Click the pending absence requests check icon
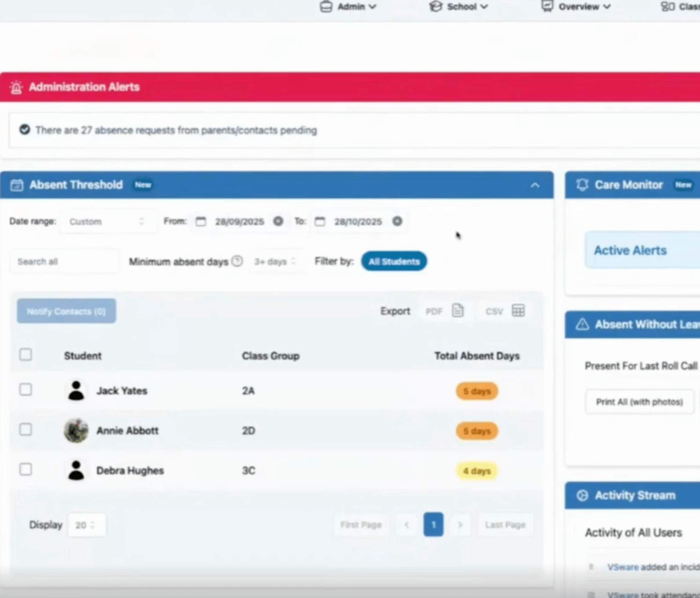Image resolution: width=700 pixels, height=598 pixels. coord(25,129)
